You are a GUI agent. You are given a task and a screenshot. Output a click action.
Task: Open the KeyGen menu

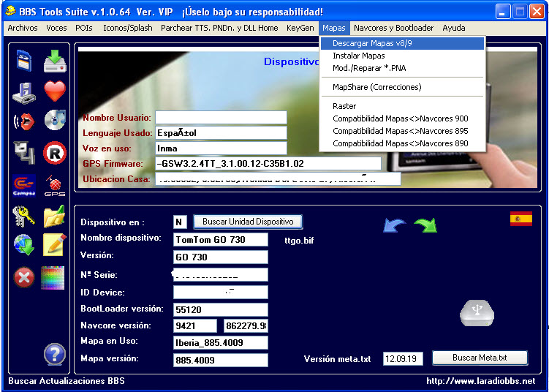(300, 28)
